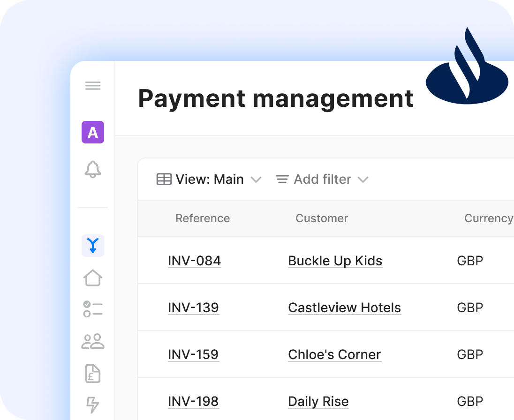Viewport: 514px width, 420px height.
Task: Go to Home via house icon
Action: pyautogui.click(x=93, y=277)
